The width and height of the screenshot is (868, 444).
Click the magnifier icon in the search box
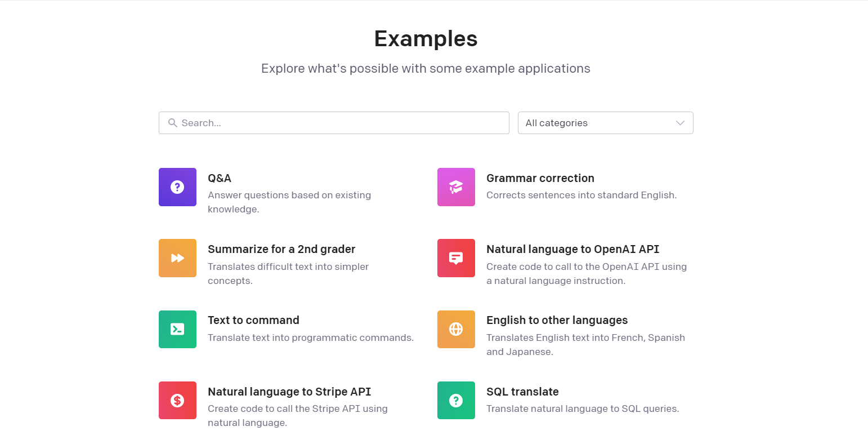click(x=173, y=123)
